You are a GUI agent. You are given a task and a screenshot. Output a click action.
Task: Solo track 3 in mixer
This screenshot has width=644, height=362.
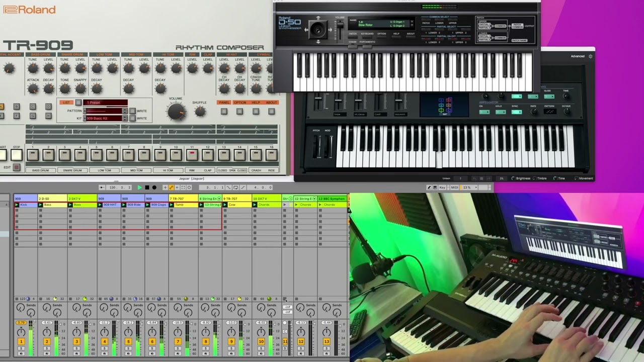click(x=76, y=348)
